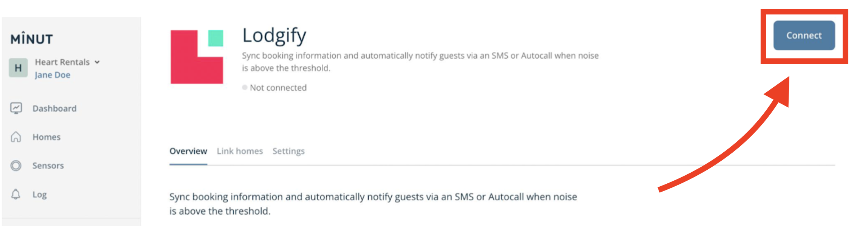Viewport: 868px width, 226px height.
Task: Click the Log bell icon
Action: tap(16, 194)
